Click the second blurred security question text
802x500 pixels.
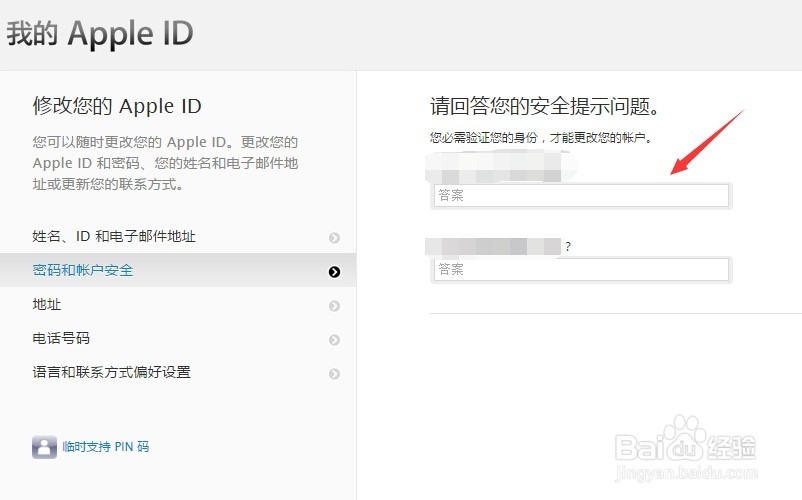pos(494,247)
